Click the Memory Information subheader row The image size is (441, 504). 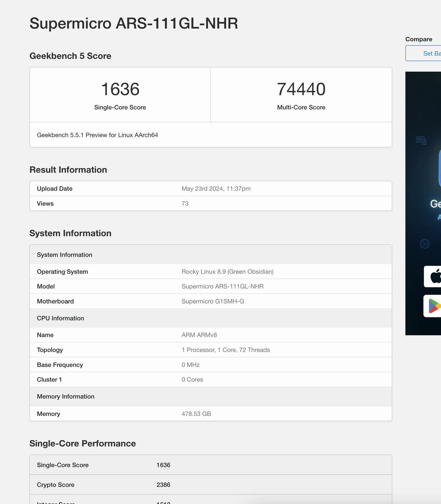coord(211,397)
